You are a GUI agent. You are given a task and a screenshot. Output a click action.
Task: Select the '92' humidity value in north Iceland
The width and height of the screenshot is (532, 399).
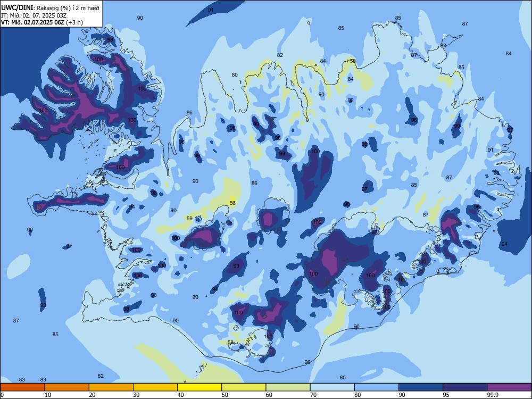351,101
